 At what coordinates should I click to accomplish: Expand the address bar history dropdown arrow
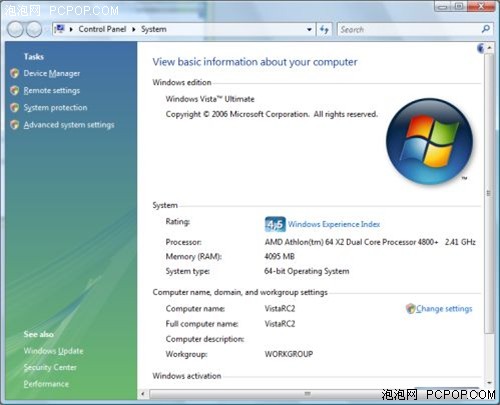click(309, 29)
